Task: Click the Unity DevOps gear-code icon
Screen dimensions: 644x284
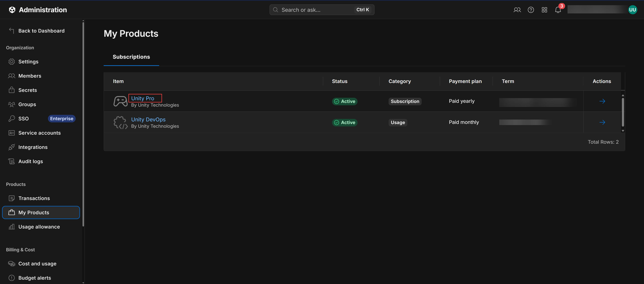Action: tap(121, 122)
